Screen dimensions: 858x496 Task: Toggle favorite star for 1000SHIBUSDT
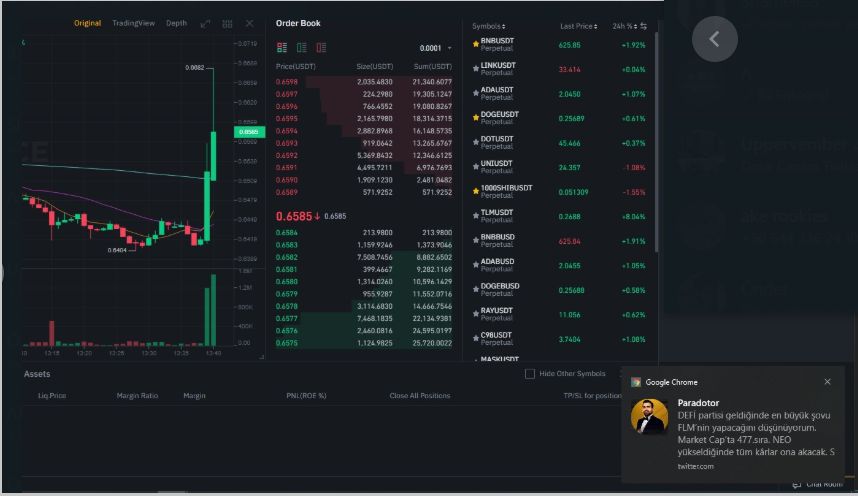(x=476, y=192)
